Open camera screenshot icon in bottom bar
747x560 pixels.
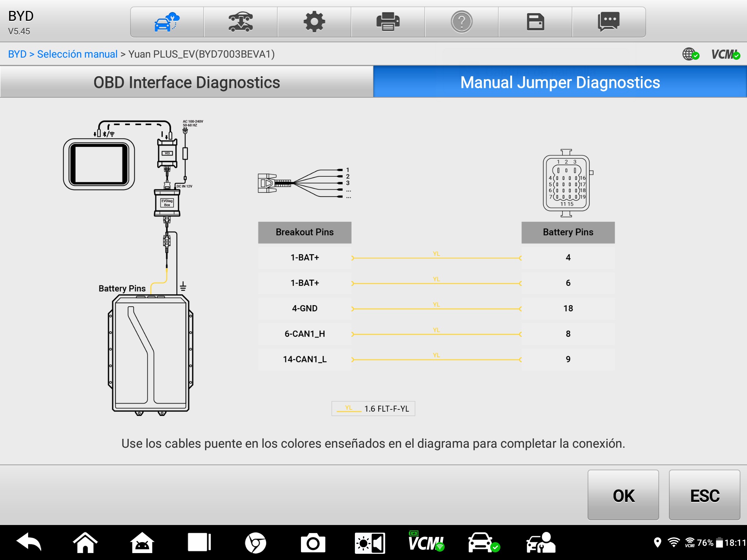click(313, 543)
